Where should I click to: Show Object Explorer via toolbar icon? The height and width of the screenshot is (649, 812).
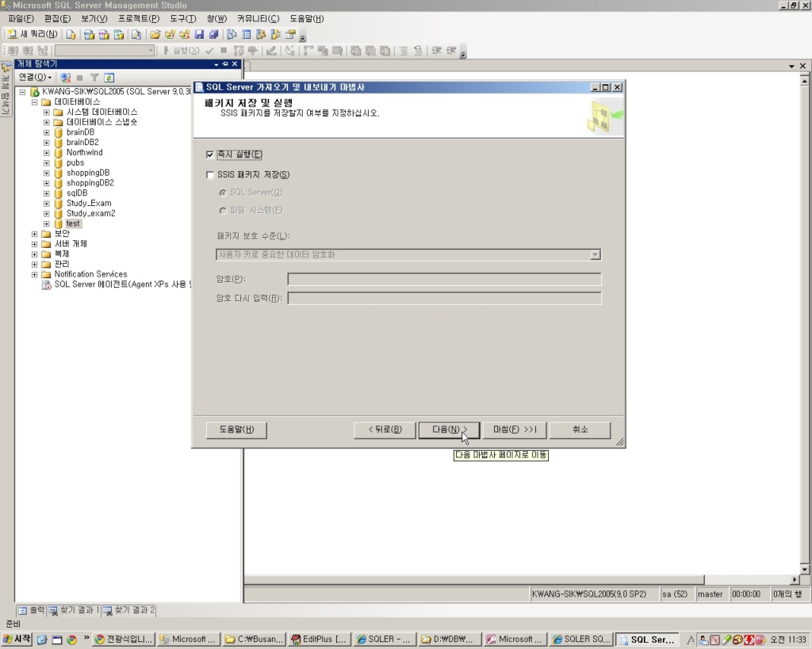point(261,35)
